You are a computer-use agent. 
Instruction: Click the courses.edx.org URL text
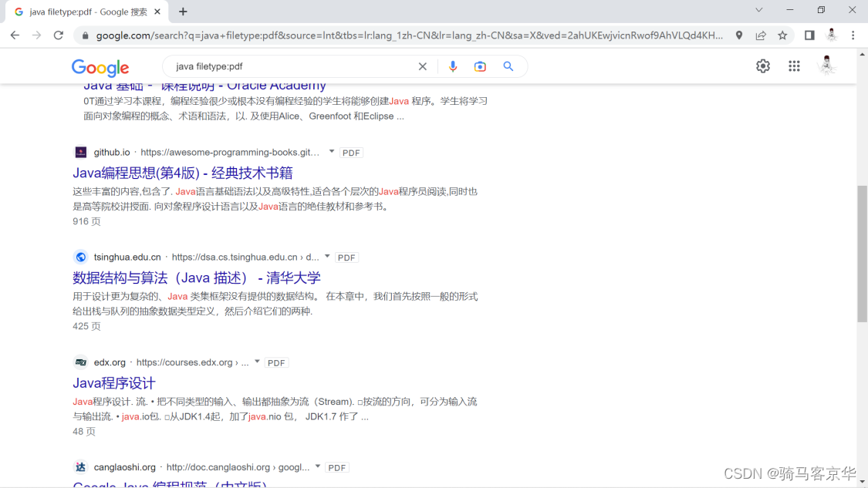(x=193, y=362)
